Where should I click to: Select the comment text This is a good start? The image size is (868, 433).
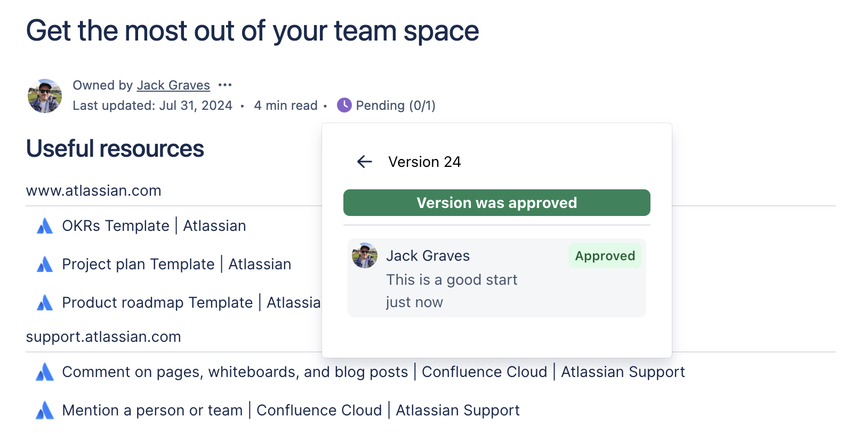point(451,279)
